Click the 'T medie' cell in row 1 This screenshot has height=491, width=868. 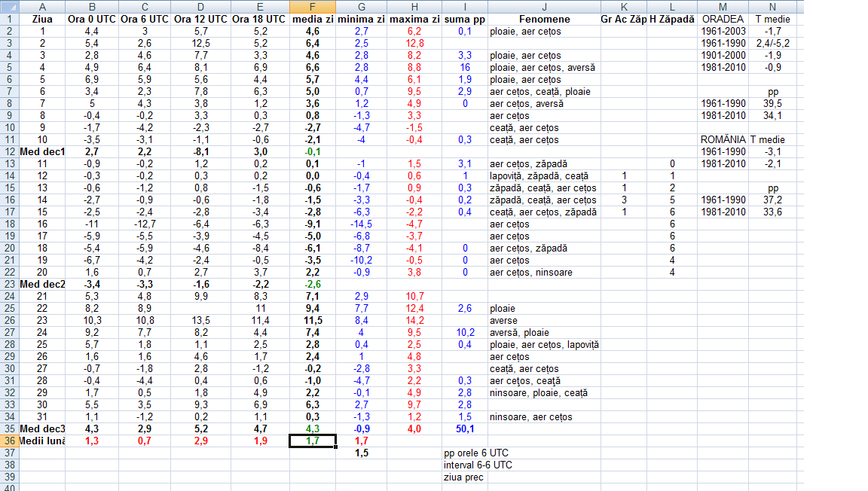(x=772, y=20)
